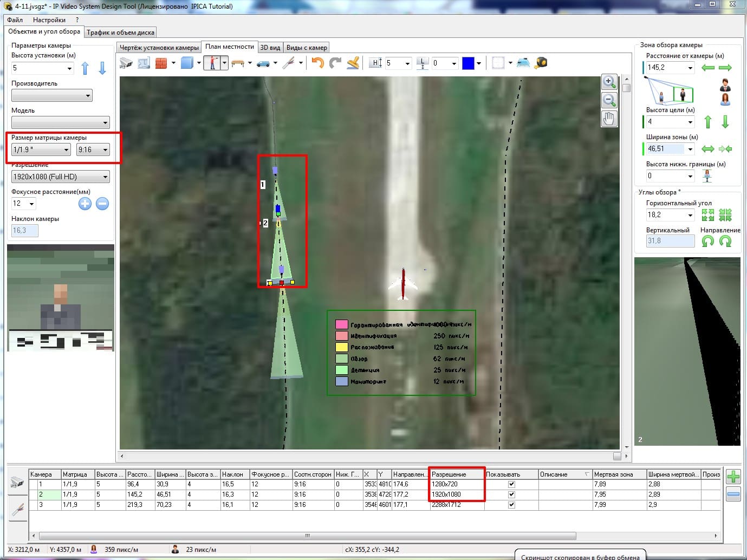
Task: Sort table by Мертвая зона column header
Action: click(619, 474)
